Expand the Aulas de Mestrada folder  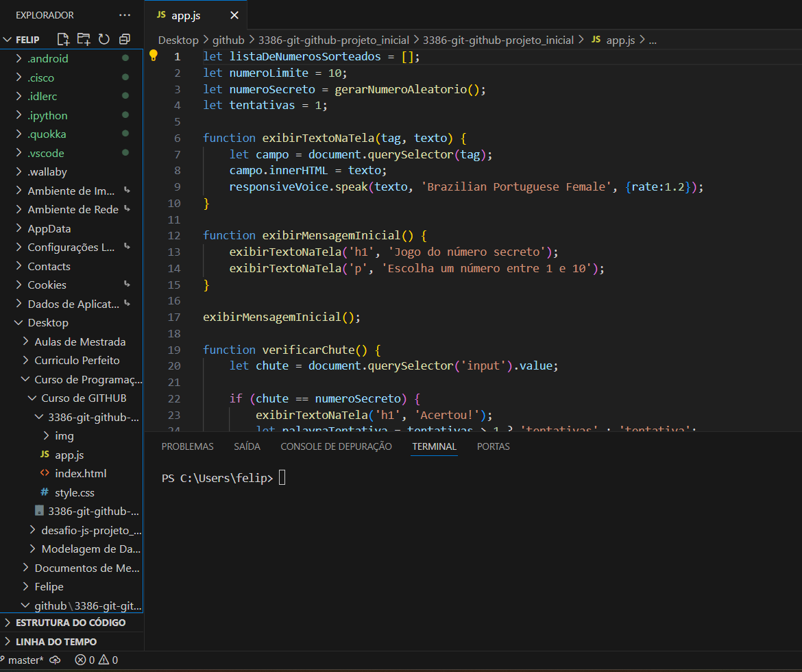tap(25, 341)
